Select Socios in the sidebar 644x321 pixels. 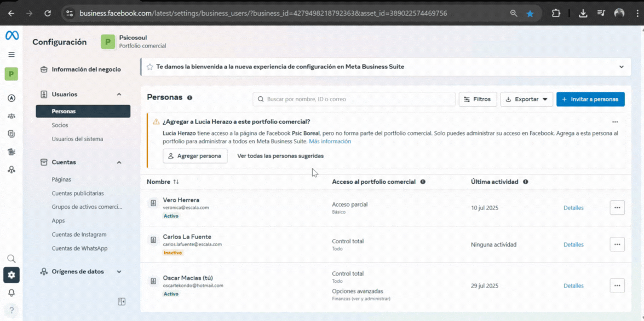point(60,125)
